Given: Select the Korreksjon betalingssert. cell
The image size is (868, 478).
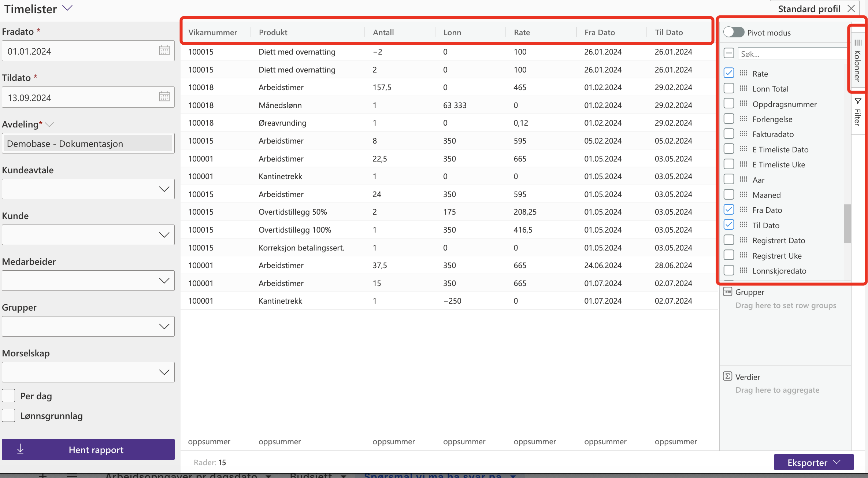Looking at the screenshot, I should click(x=301, y=248).
